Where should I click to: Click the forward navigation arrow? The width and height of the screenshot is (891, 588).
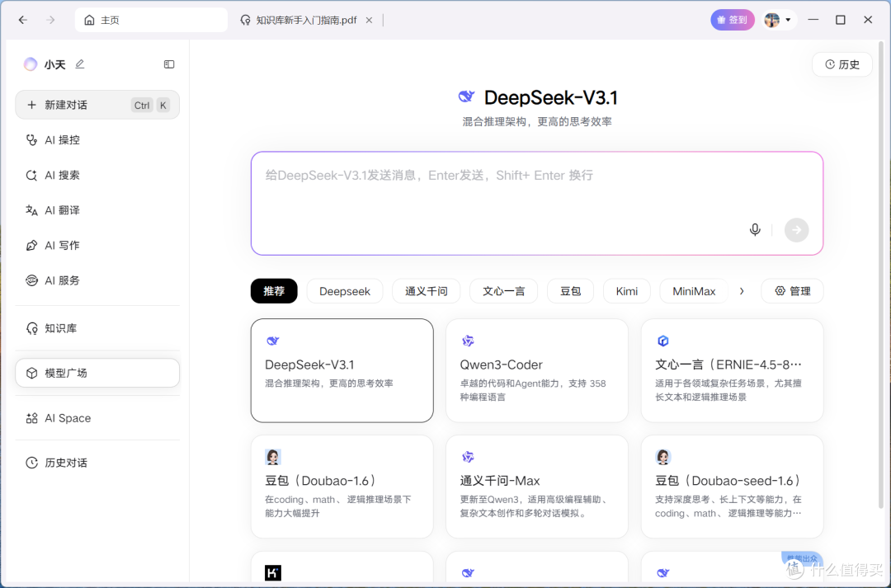[50, 20]
